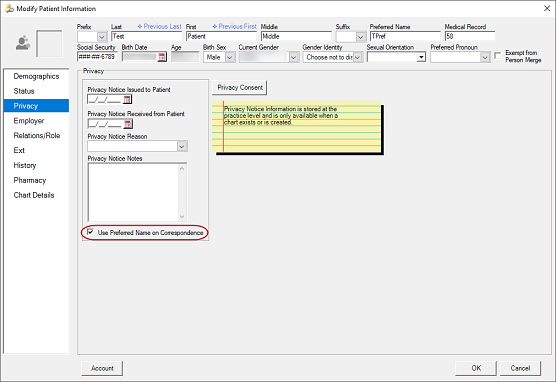
Task: Open the Birth Sex dropdown
Action: point(230,57)
